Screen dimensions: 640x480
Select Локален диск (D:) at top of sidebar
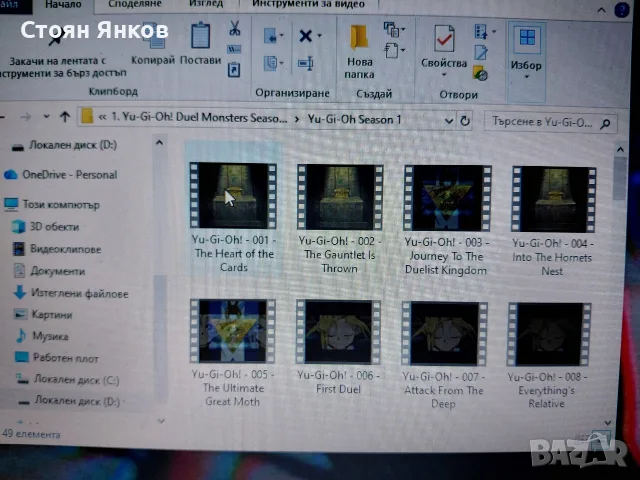coord(65,146)
